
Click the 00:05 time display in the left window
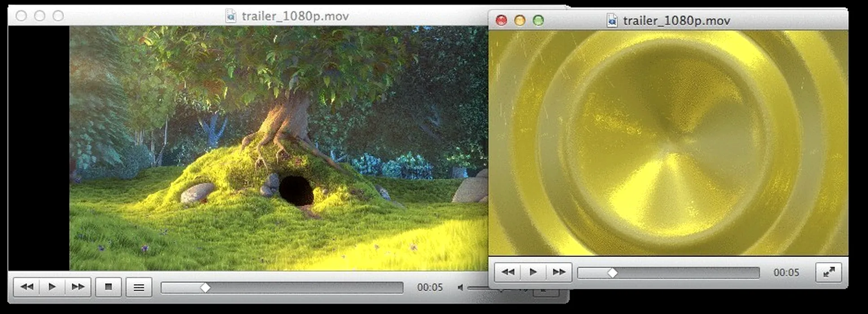point(430,288)
